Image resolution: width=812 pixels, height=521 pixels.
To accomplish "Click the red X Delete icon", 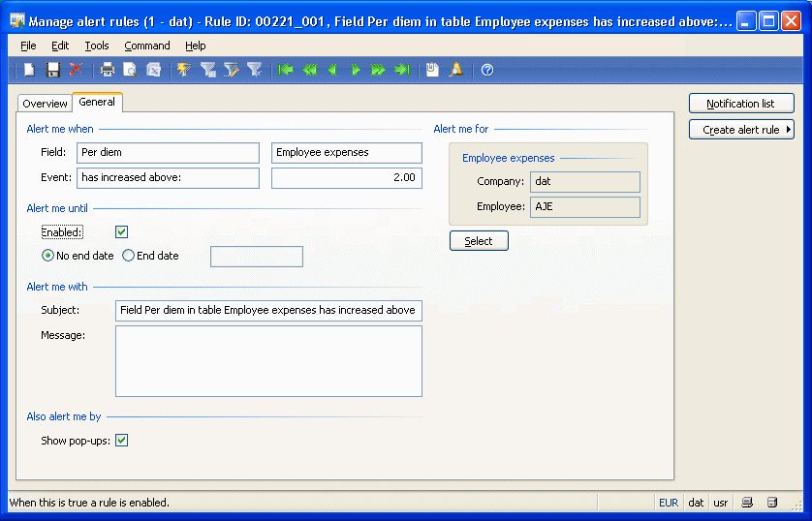I will point(77,70).
